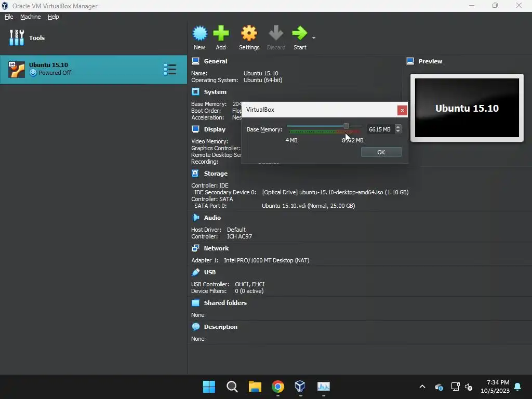The image size is (532, 399).
Task: Close the VirtualBox memory popup
Action: 402,110
